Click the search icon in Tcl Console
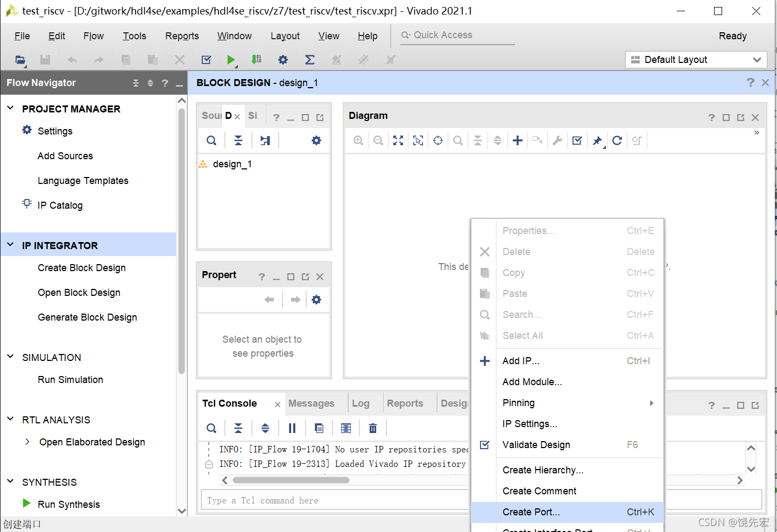The image size is (777, 532). pos(211,428)
